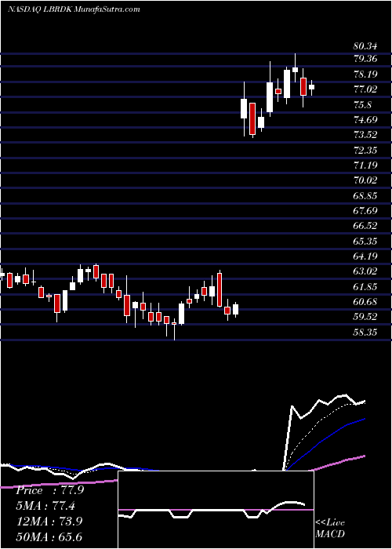Click the 12MA : 73.9 readout
Image resolution: width=392 pixels, height=549 pixels.
click(x=49, y=522)
